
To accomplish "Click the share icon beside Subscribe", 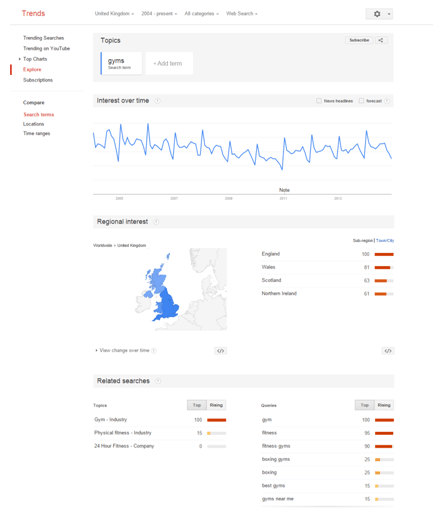I will [x=380, y=40].
